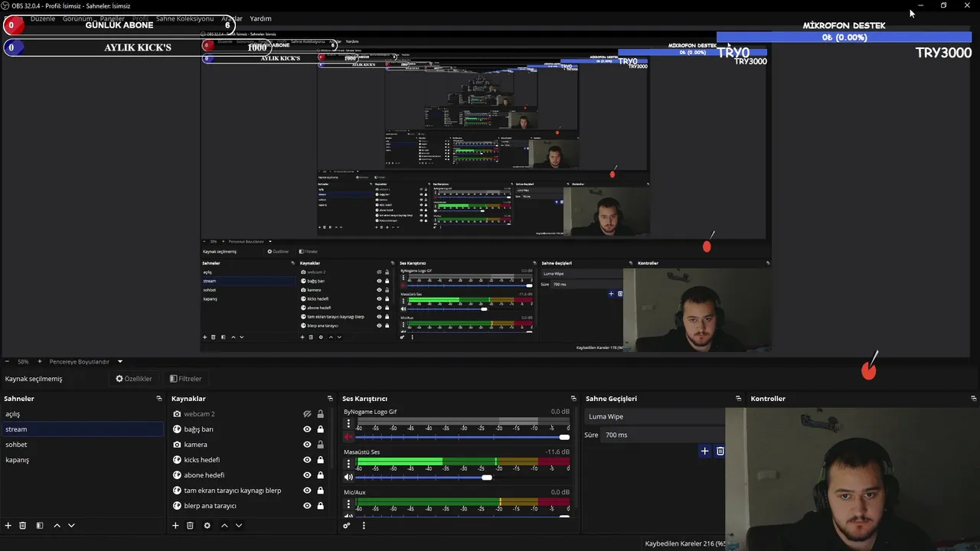Click the Kaybedilen Kareler status text

click(x=684, y=544)
